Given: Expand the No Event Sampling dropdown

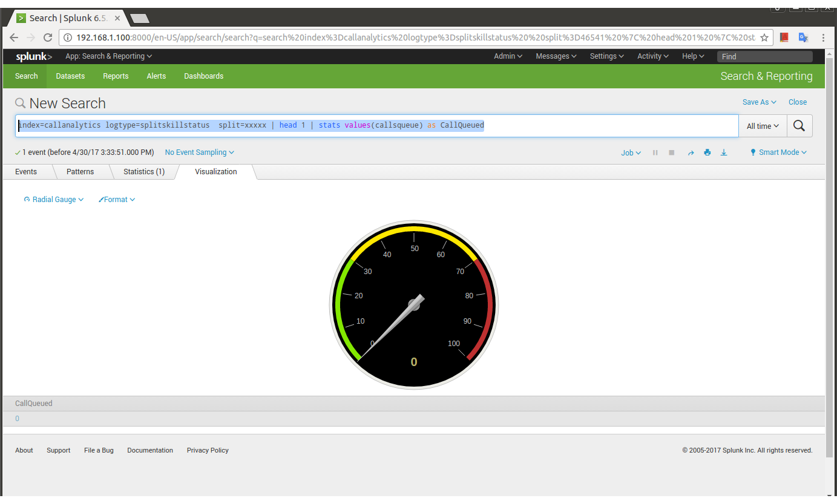Looking at the screenshot, I should click(x=199, y=152).
